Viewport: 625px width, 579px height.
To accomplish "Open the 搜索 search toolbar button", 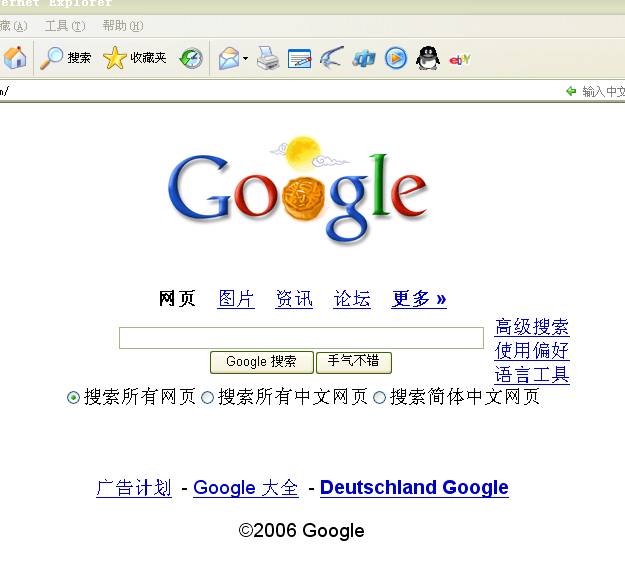I will click(66, 58).
